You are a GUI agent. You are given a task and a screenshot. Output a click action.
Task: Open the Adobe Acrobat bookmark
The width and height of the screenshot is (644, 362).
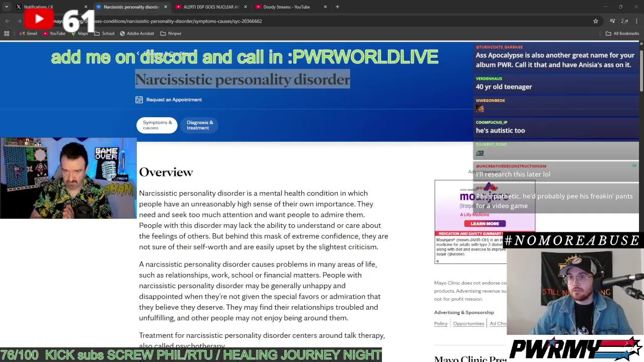(x=137, y=34)
